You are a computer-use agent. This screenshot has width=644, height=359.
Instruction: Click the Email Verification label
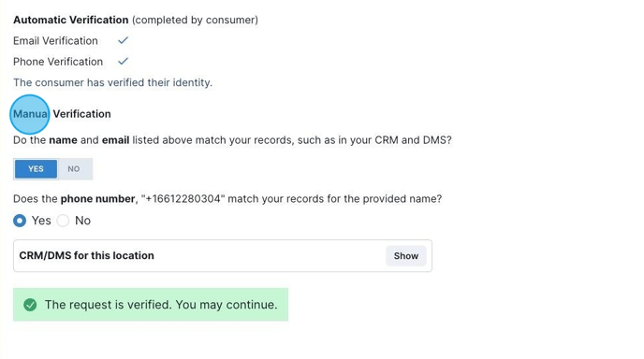(55, 40)
